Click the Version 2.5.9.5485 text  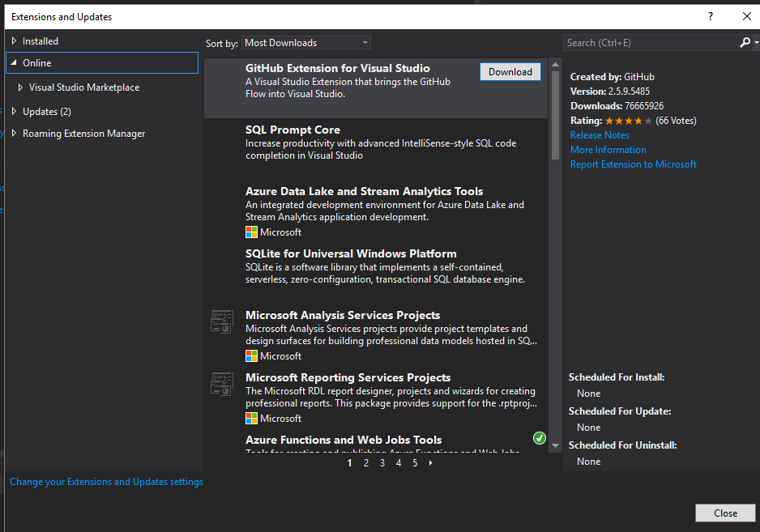point(610,91)
